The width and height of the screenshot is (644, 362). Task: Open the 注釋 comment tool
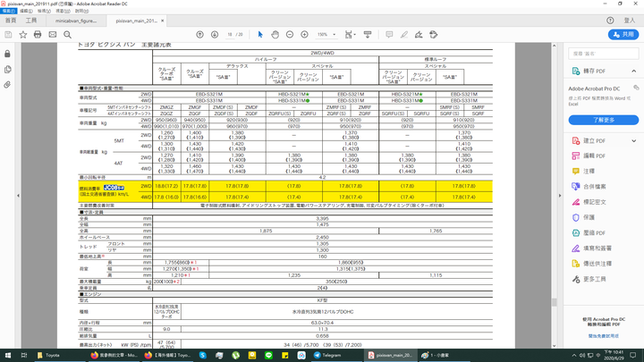coord(583,171)
